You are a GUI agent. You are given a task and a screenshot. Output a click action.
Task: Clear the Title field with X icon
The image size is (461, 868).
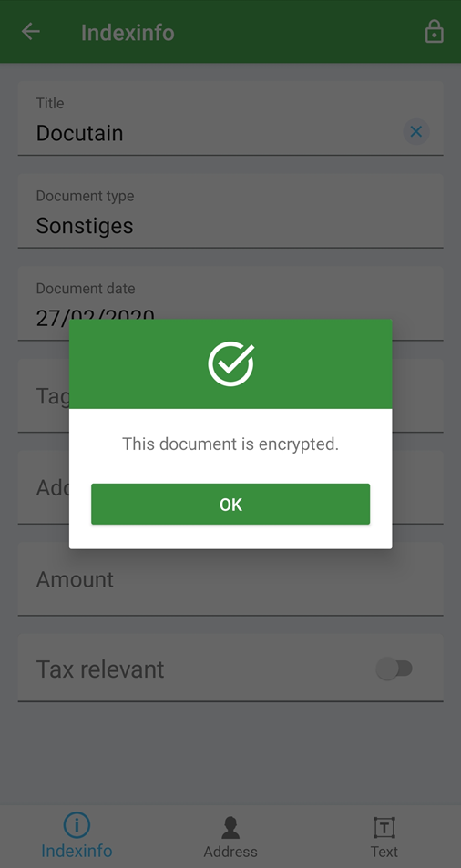[416, 132]
